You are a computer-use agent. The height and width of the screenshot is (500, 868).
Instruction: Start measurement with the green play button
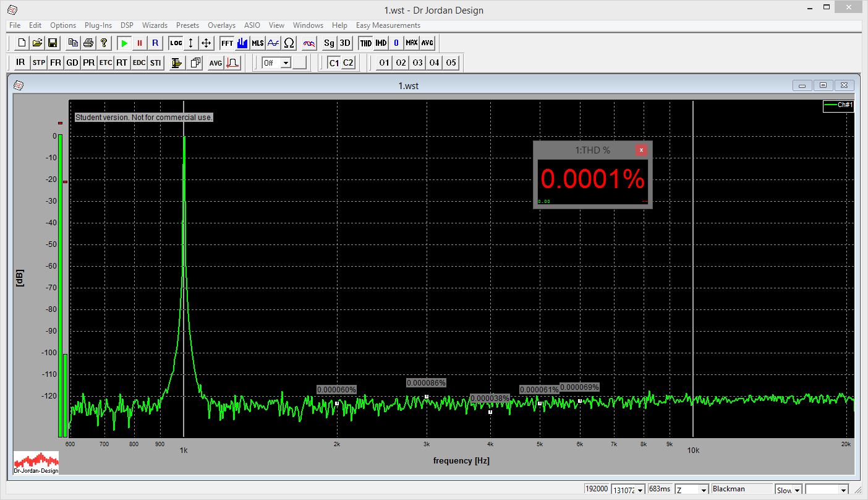[124, 43]
